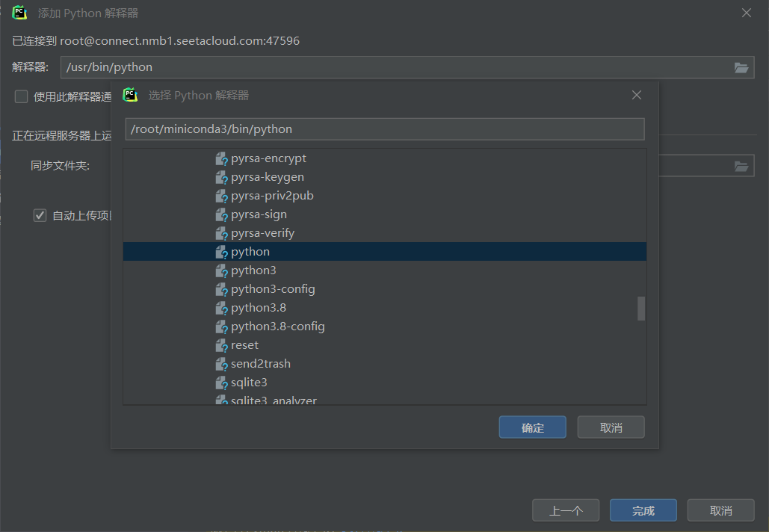Uncheck the 自动上传项目 checkbox
The width and height of the screenshot is (769, 532).
click(40, 215)
